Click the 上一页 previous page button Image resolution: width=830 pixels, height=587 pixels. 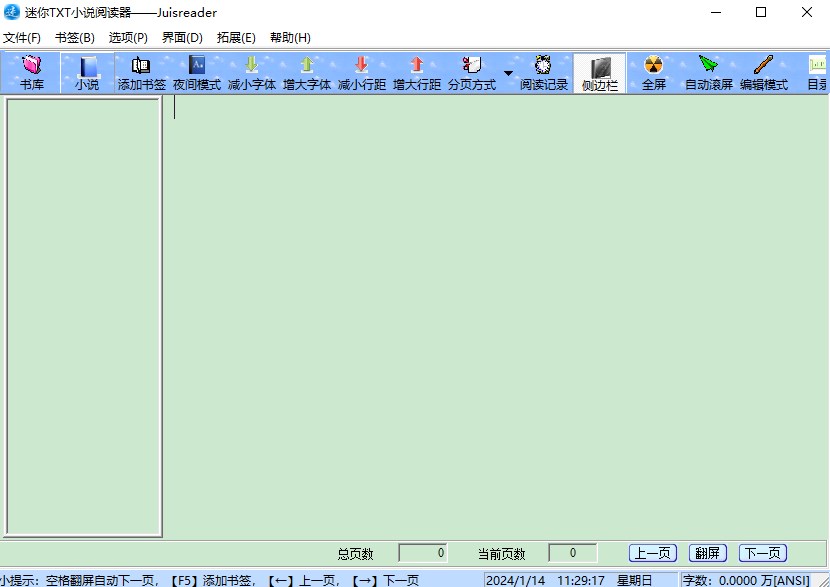click(653, 553)
